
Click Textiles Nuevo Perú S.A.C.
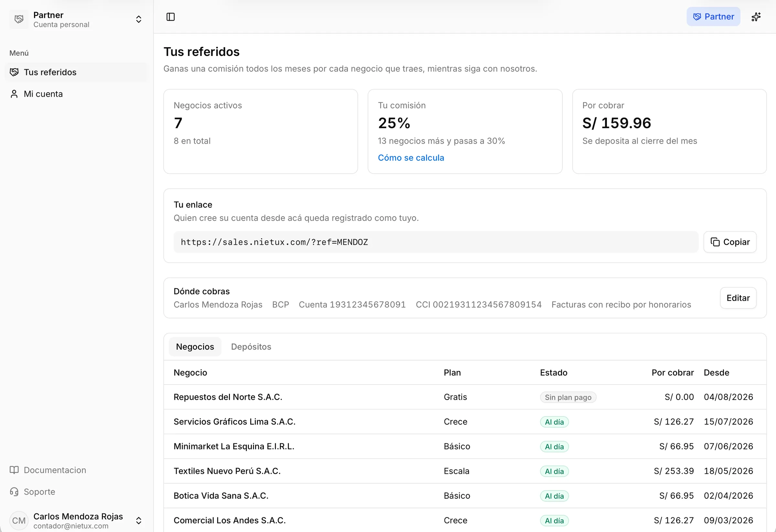coord(227,471)
